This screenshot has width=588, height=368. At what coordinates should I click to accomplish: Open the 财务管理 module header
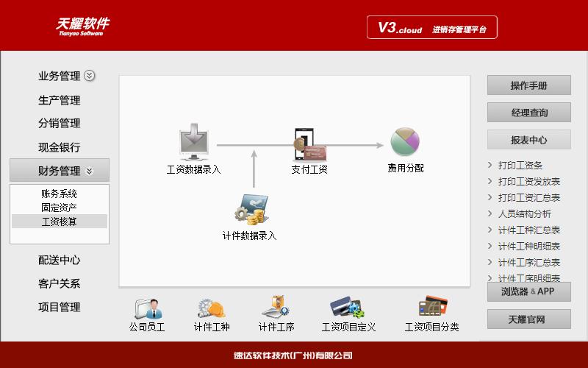(60, 170)
